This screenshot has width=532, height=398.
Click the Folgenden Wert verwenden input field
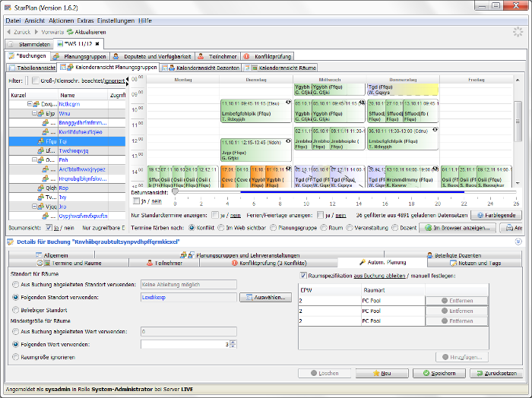185,344
